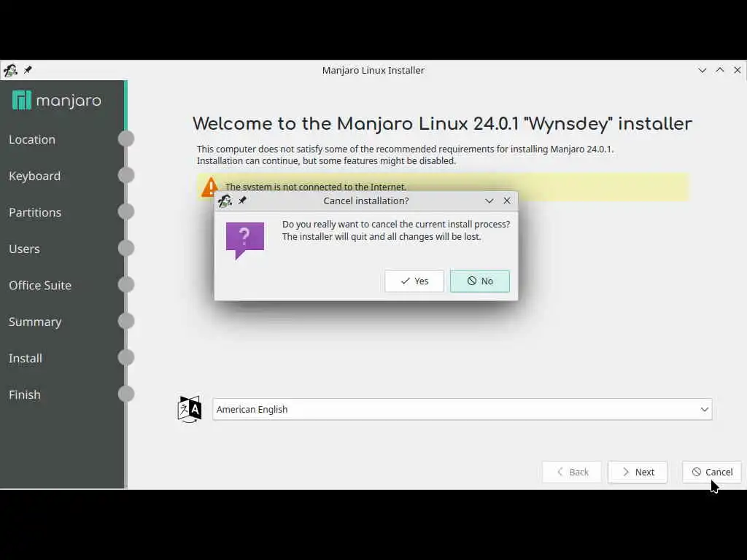Viewport: 747px width, 560px height.
Task: Select the Install step in sidebar
Action: (x=26, y=358)
